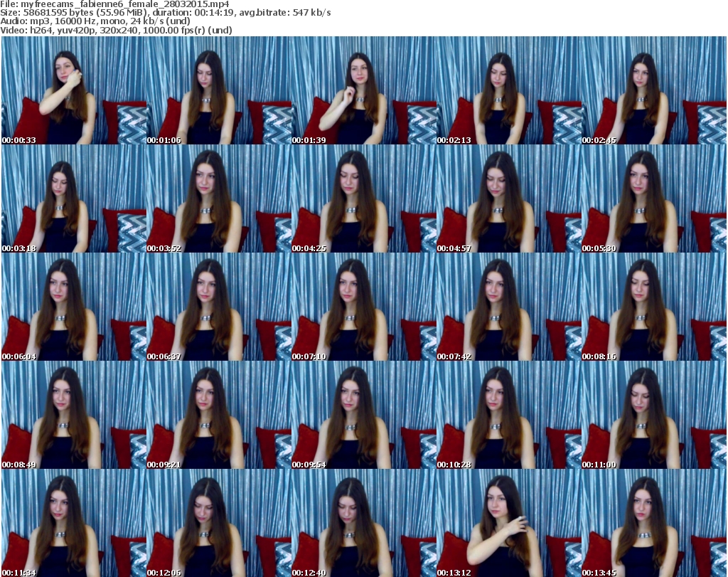View the frame stamped 00:12:06

(219, 523)
